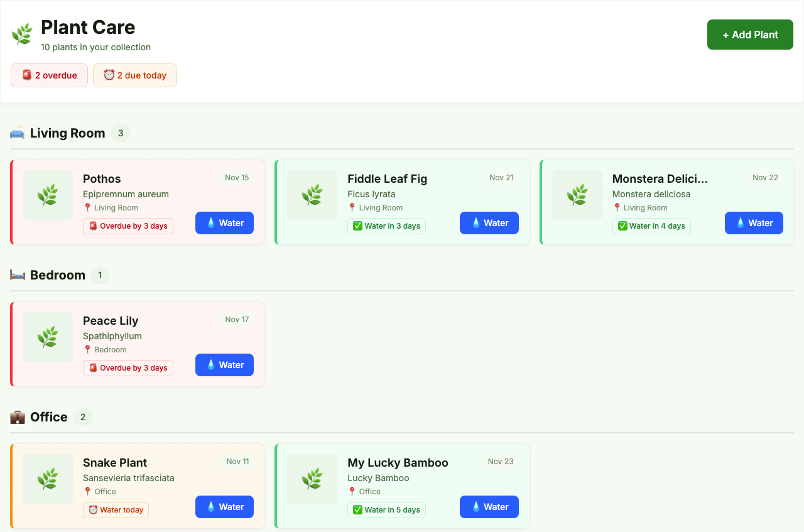The width and height of the screenshot is (804, 532).
Task: Water the My Lucky Bamboo plant
Action: point(489,507)
